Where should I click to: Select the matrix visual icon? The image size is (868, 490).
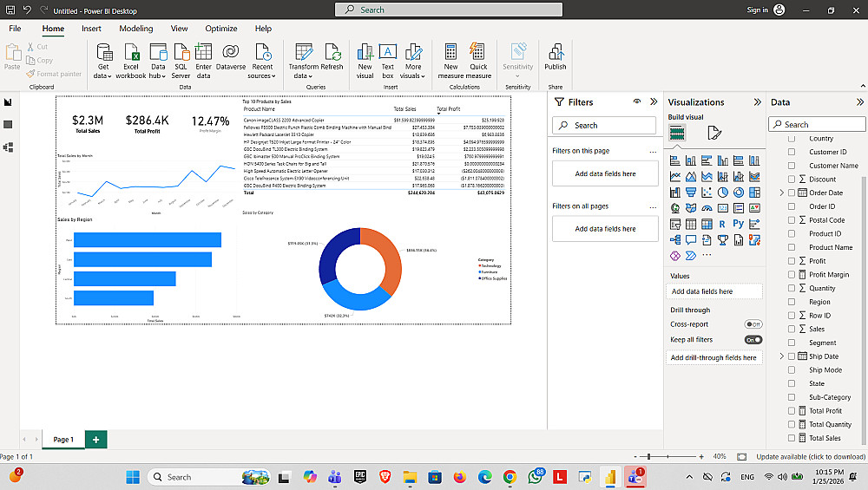707,224
